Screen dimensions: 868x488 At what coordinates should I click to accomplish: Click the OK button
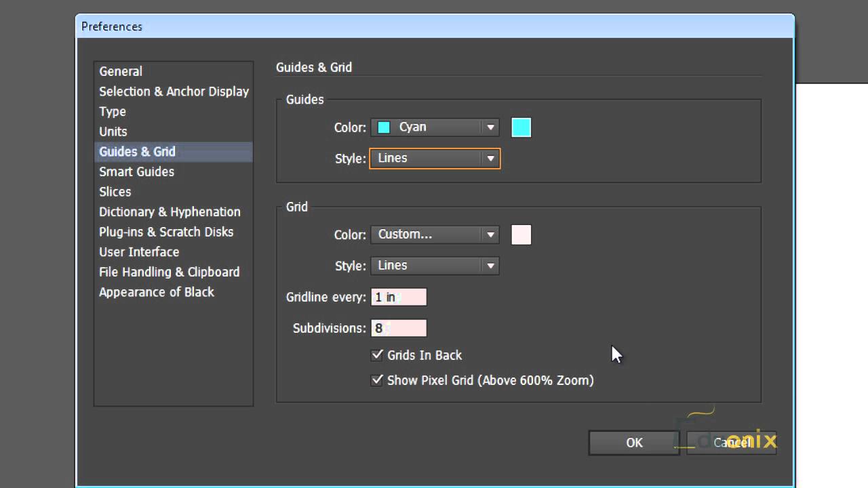634,443
